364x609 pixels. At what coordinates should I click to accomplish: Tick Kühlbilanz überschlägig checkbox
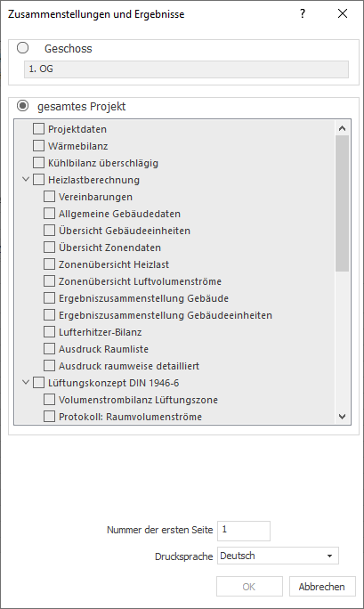(38, 162)
